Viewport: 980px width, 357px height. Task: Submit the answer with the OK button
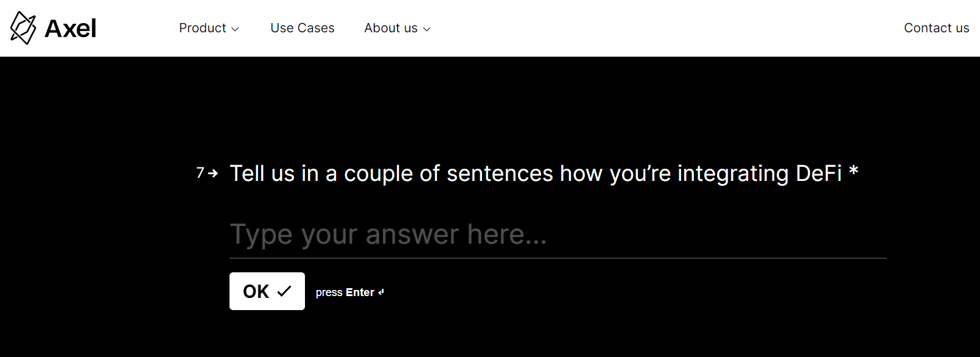267,291
